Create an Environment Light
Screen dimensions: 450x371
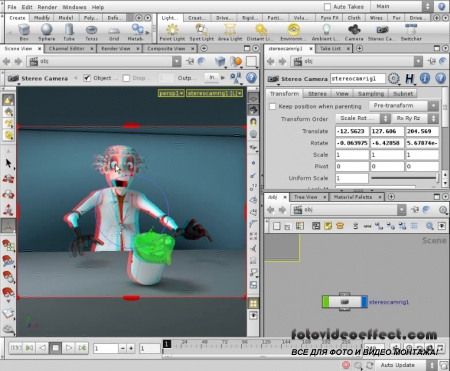pos(293,32)
